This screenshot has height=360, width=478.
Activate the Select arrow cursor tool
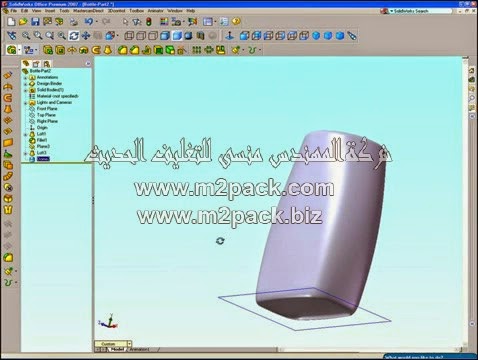[125, 22]
